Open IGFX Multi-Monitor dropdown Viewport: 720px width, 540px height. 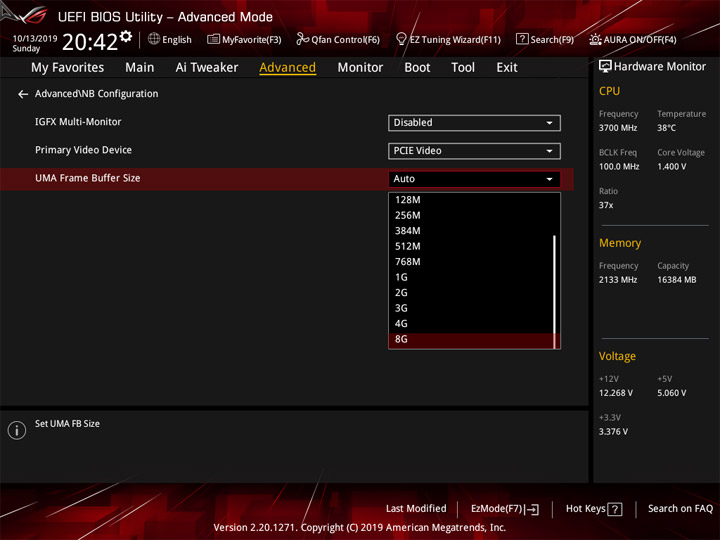point(474,123)
